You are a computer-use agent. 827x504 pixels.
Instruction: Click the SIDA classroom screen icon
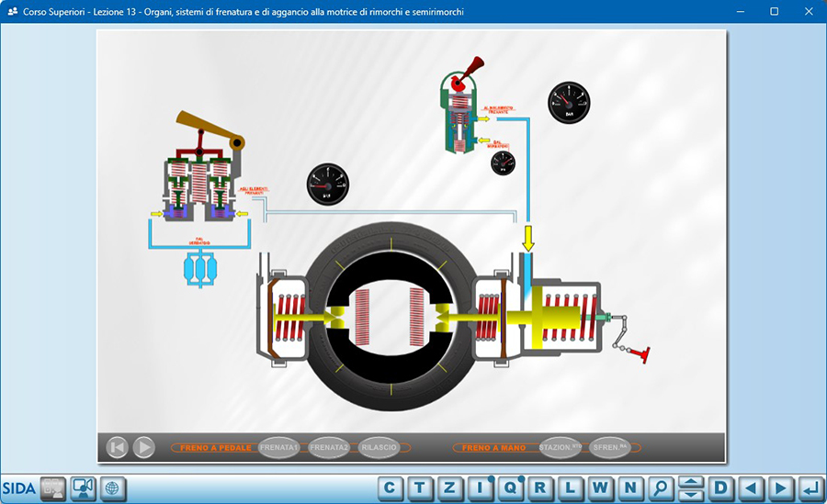pos(53,487)
